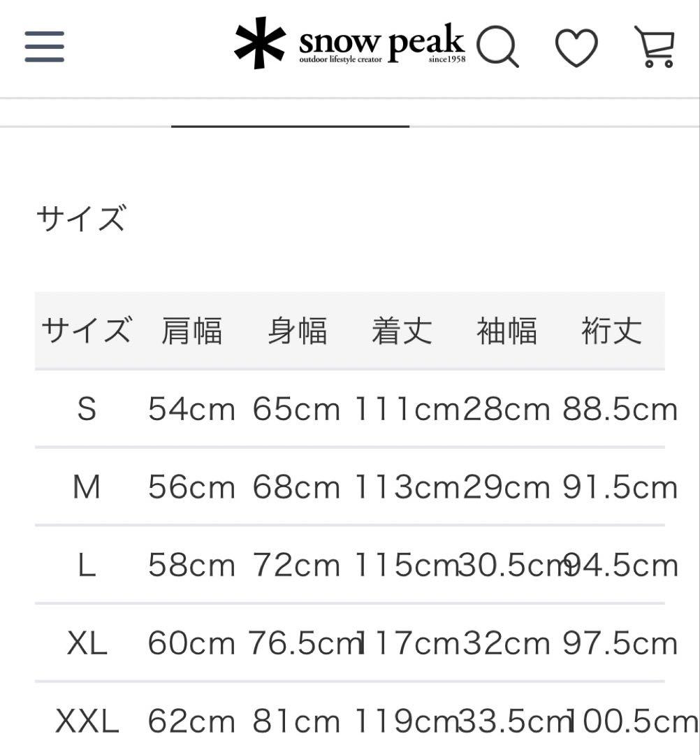Select the L size row label
The image size is (700, 755).
pyautogui.click(x=87, y=566)
